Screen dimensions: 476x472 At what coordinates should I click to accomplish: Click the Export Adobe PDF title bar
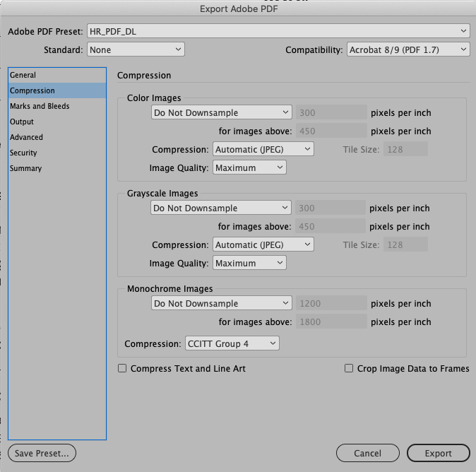239,8
